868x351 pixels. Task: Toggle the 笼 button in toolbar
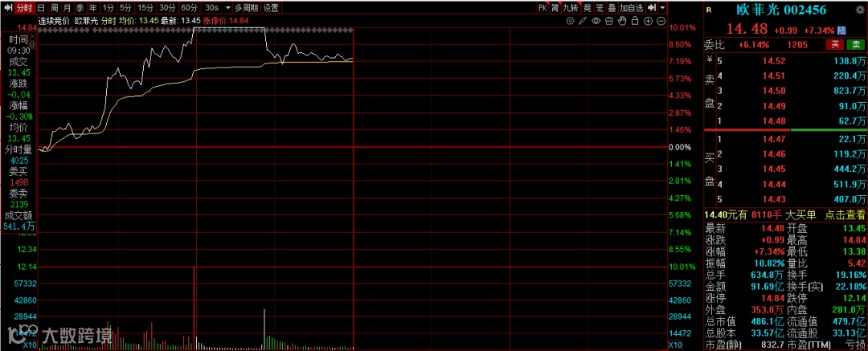click(599, 8)
